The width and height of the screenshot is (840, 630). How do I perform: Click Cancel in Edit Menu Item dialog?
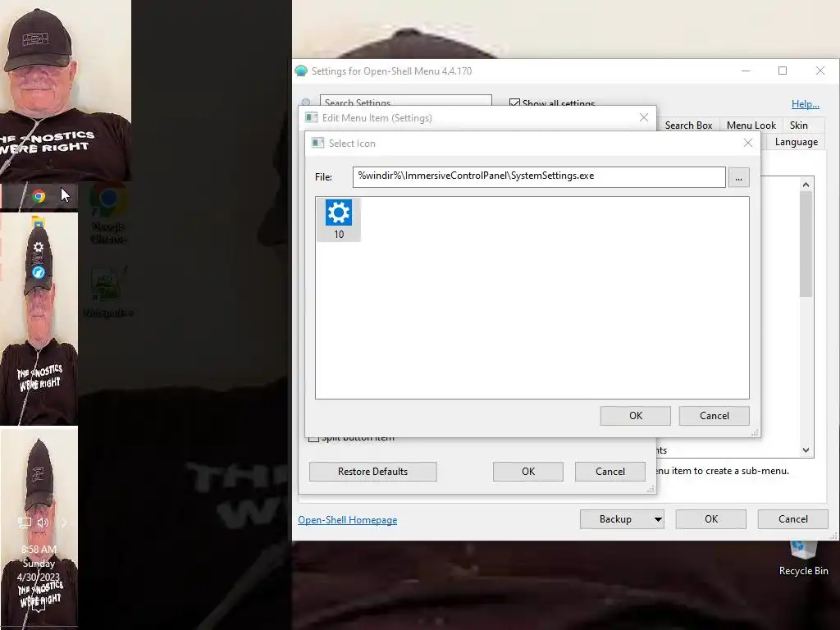tap(610, 472)
